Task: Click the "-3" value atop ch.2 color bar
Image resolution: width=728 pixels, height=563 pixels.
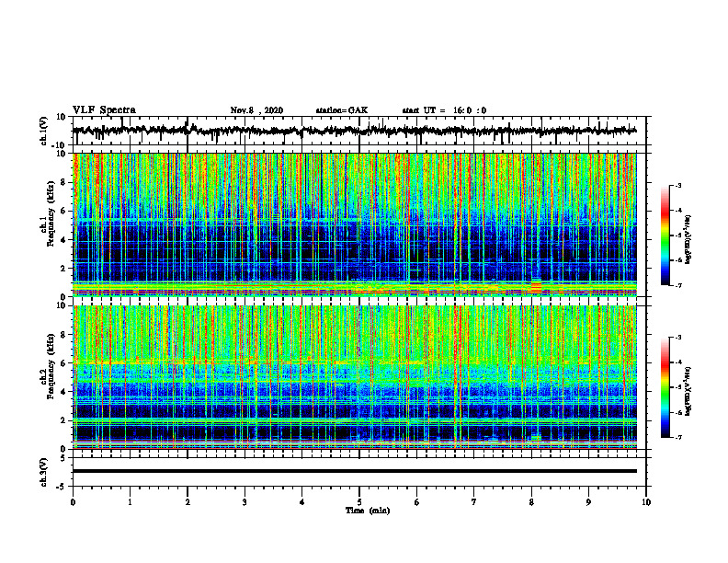Action: (677, 338)
